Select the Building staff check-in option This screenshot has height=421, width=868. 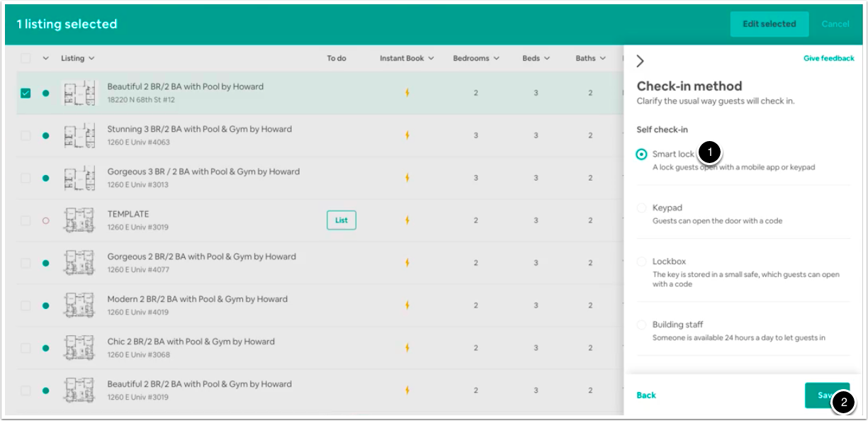click(x=642, y=325)
